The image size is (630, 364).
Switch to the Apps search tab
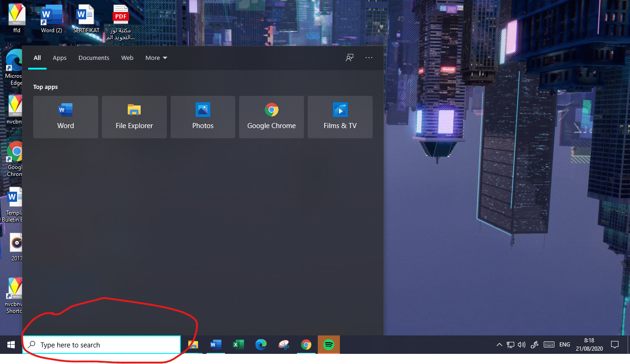[x=59, y=58]
